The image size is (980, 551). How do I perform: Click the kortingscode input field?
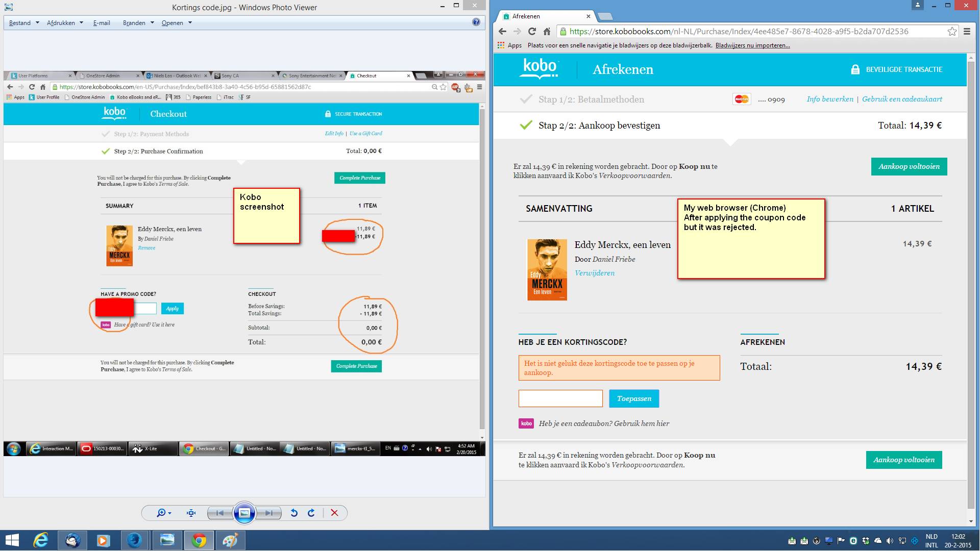coord(560,398)
